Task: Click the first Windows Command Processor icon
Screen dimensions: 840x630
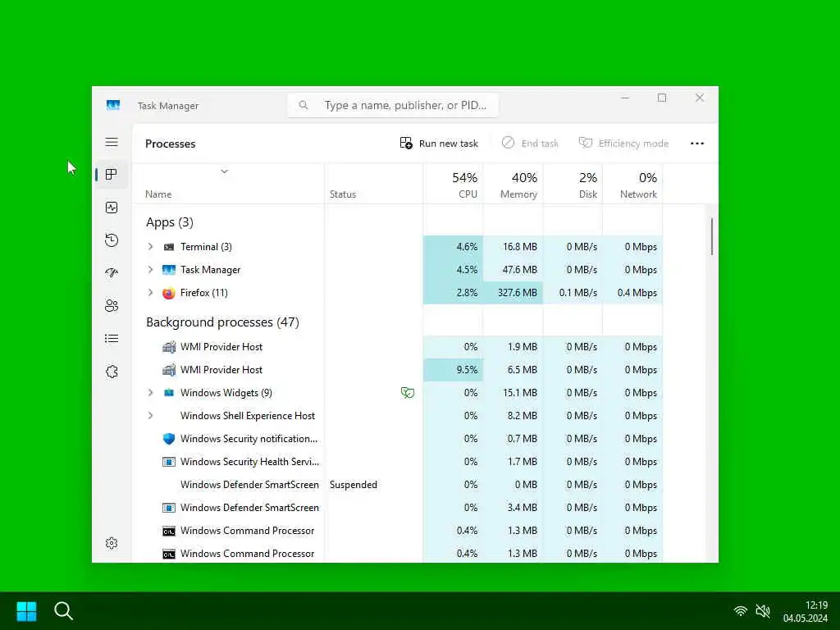Action: click(169, 531)
